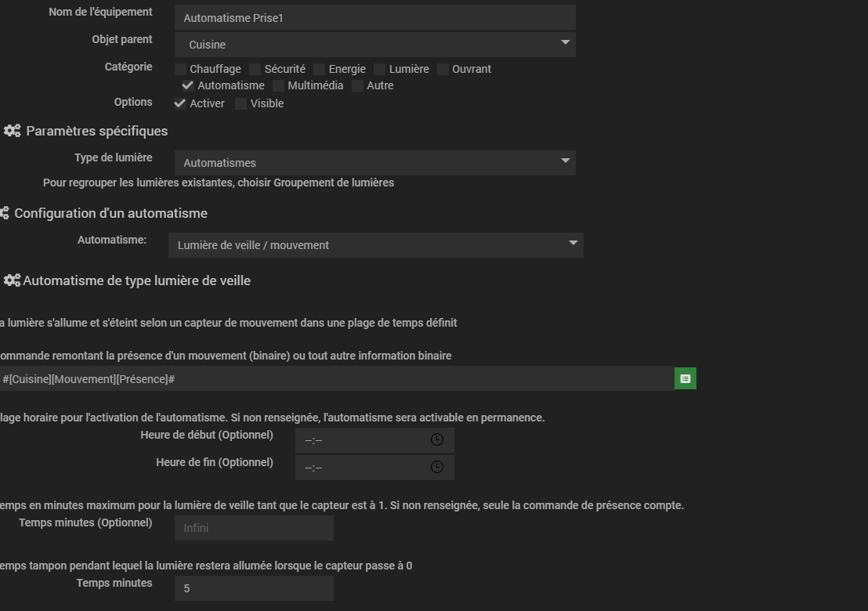Expand the Type de lumière dropdown
The width and height of the screenshot is (868, 611).
coord(375,163)
